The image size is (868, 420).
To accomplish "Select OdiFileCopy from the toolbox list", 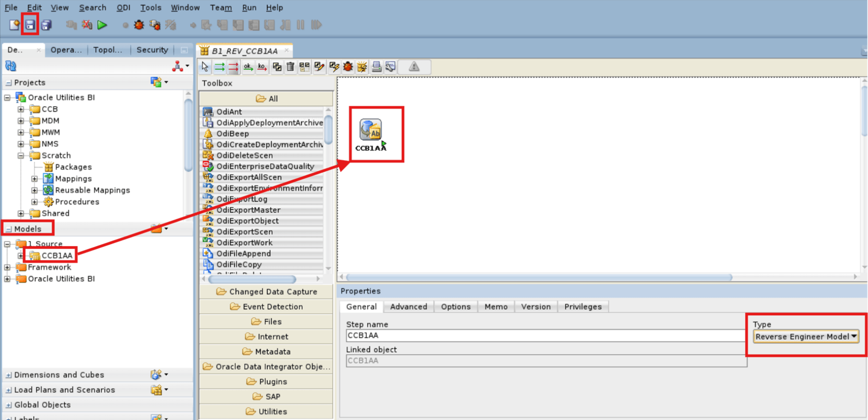I will click(x=239, y=264).
